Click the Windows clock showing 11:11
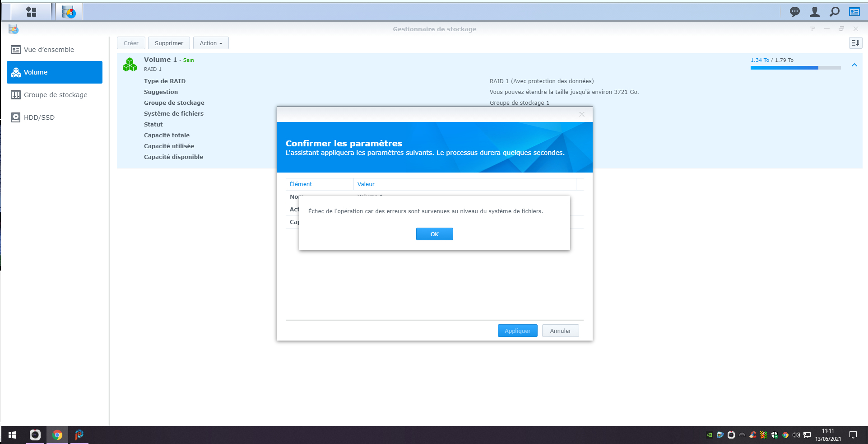 [x=828, y=431]
